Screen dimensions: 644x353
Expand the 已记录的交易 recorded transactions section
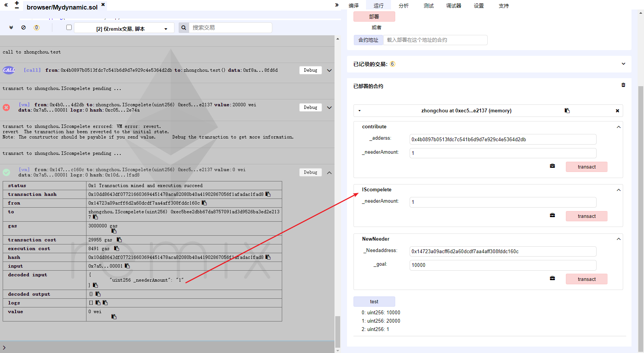pos(623,64)
